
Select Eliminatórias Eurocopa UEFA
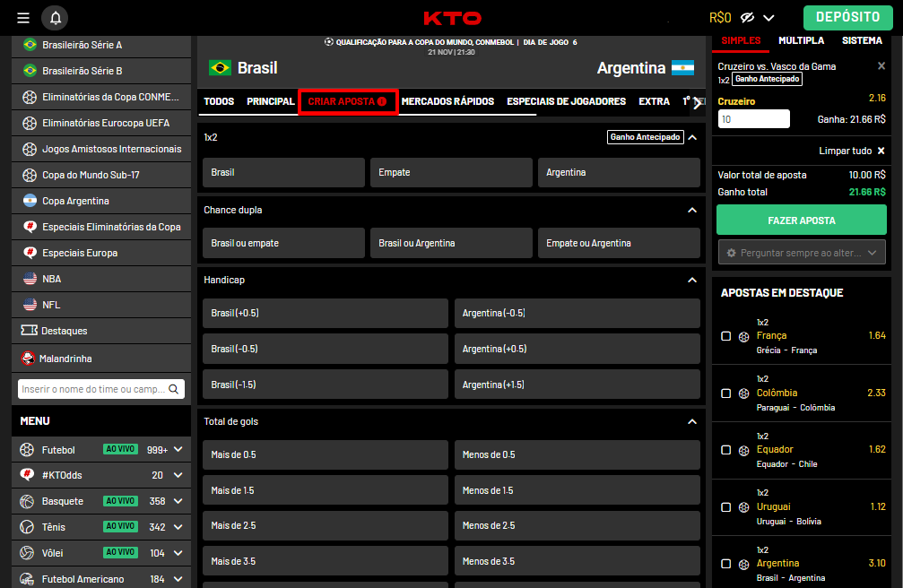pos(101,123)
